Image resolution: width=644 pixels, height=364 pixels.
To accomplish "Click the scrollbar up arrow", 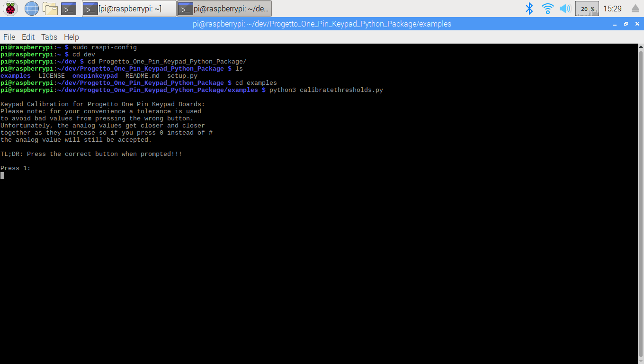I will click(x=641, y=47).
